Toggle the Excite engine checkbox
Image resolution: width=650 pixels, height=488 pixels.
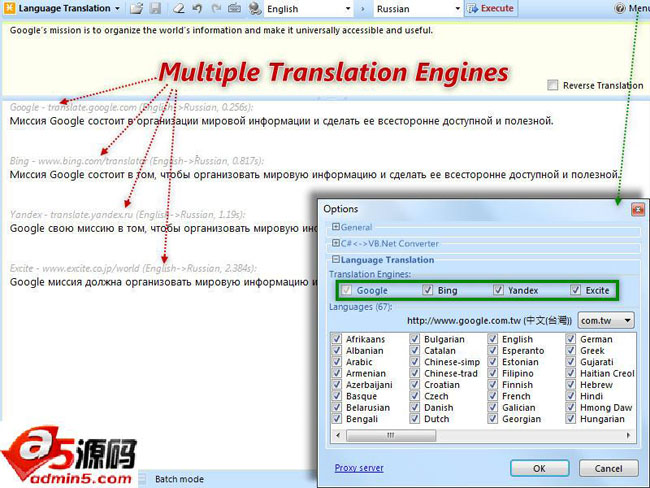[x=575, y=290]
